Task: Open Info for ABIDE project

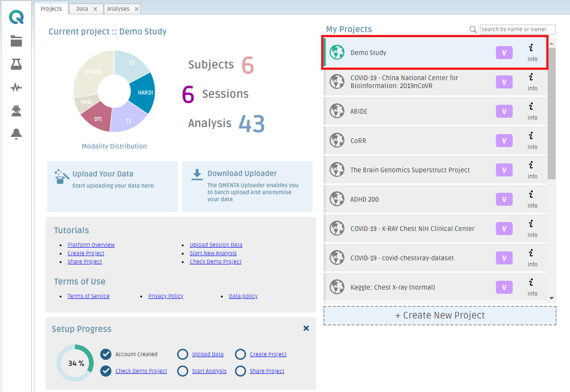Action: (x=532, y=112)
